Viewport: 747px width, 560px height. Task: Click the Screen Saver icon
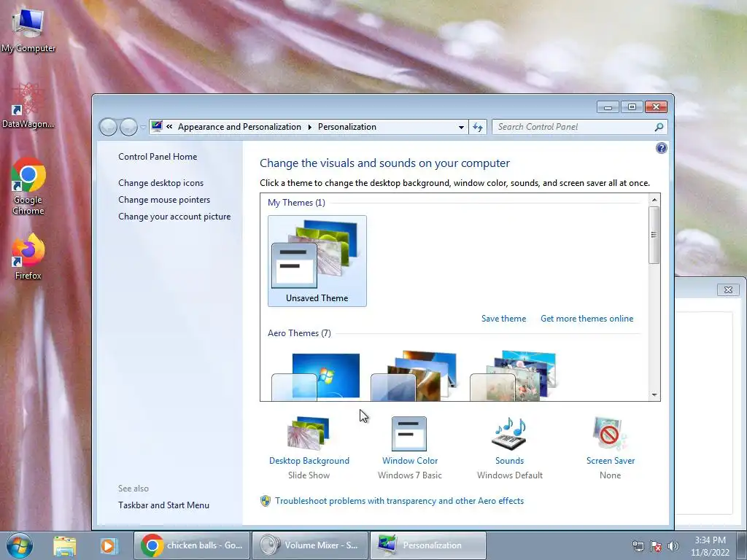[610, 433]
